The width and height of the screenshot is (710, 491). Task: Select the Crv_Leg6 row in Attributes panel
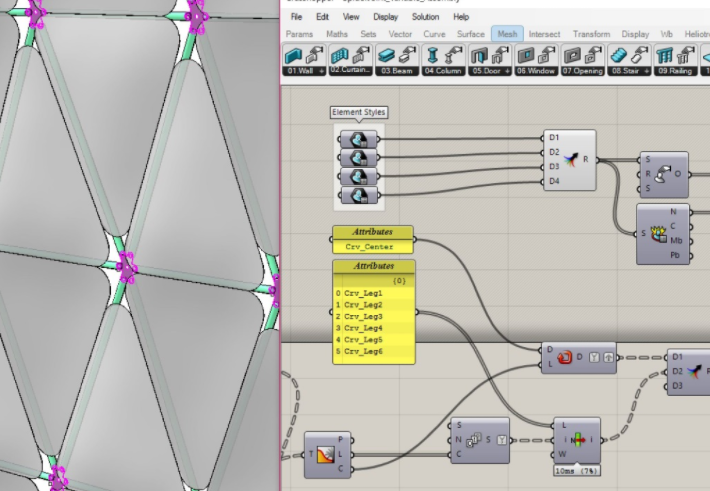pos(374,351)
